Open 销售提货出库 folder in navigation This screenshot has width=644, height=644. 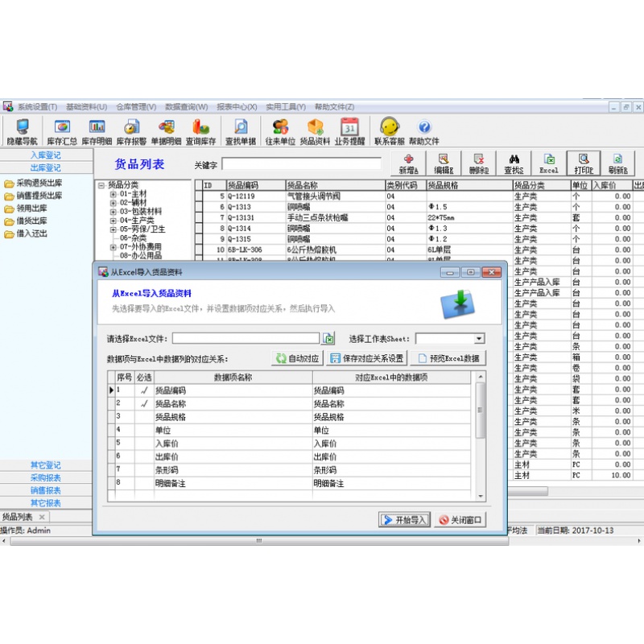(34, 196)
